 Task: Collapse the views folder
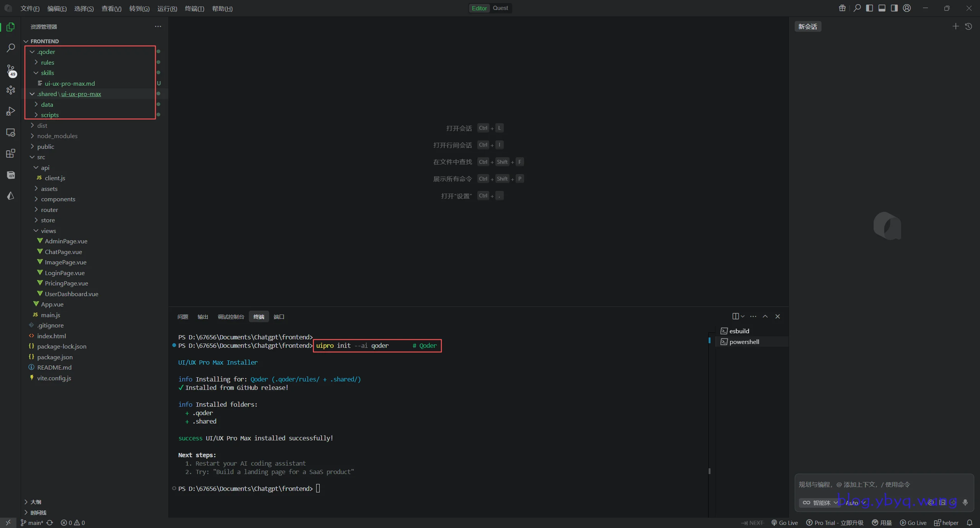click(x=48, y=231)
